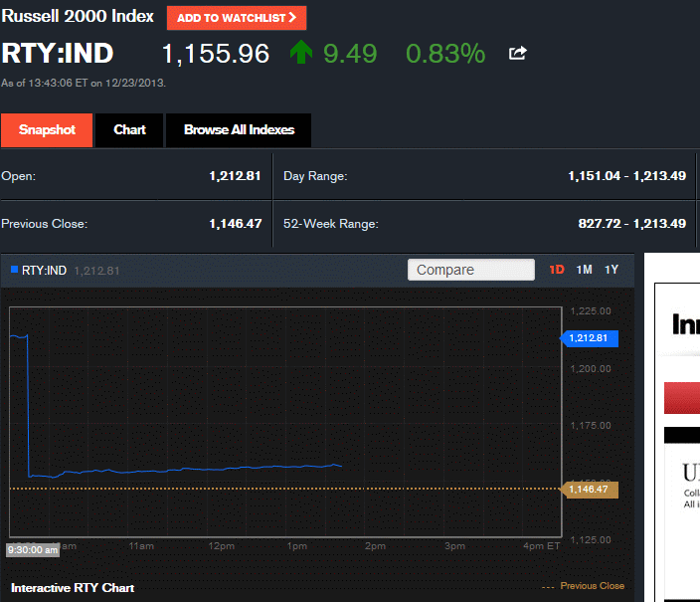Open the Interactive RTY Chart link
Image resolution: width=700 pixels, height=602 pixels.
(x=73, y=588)
